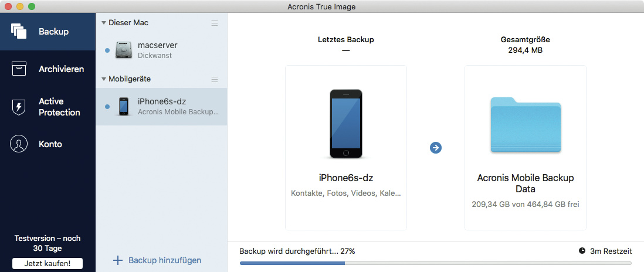The image size is (644, 272).
Task: Click the Letztes Backup heading
Action: pos(346,40)
